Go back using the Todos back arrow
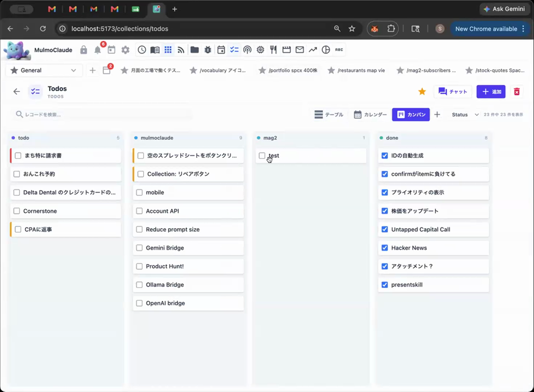 [17, 91]
